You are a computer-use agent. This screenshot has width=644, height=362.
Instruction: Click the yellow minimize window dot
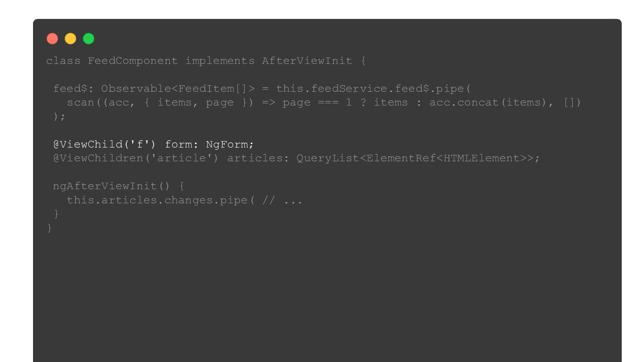[x=70, y=39]
